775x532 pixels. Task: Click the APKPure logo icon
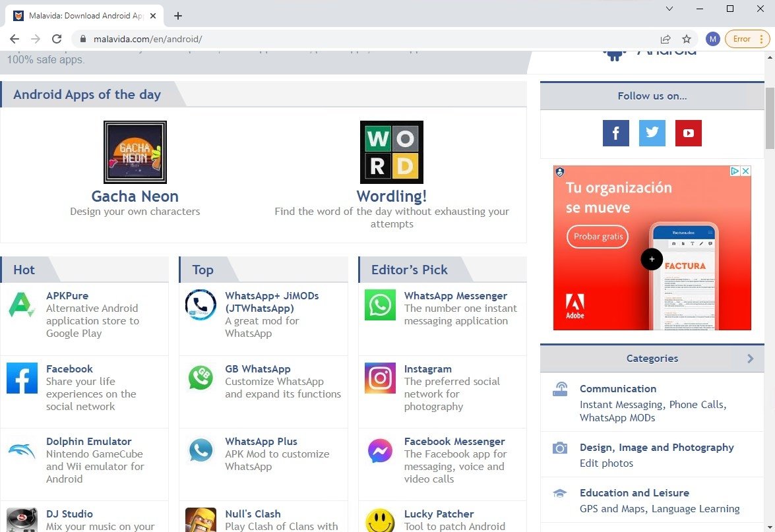(x=22, y=305)
